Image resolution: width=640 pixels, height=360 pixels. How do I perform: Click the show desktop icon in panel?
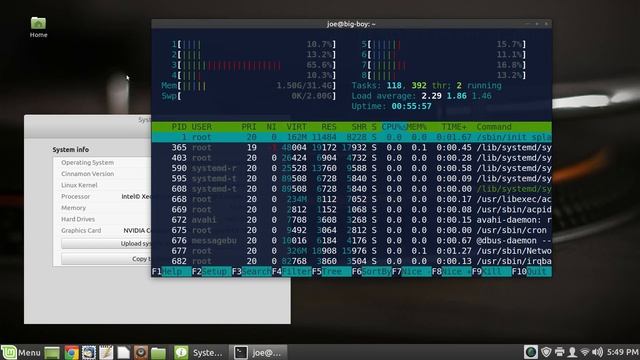(52, 353)
